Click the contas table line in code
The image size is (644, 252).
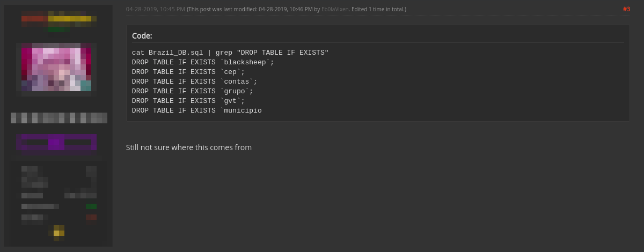(195, 81)
